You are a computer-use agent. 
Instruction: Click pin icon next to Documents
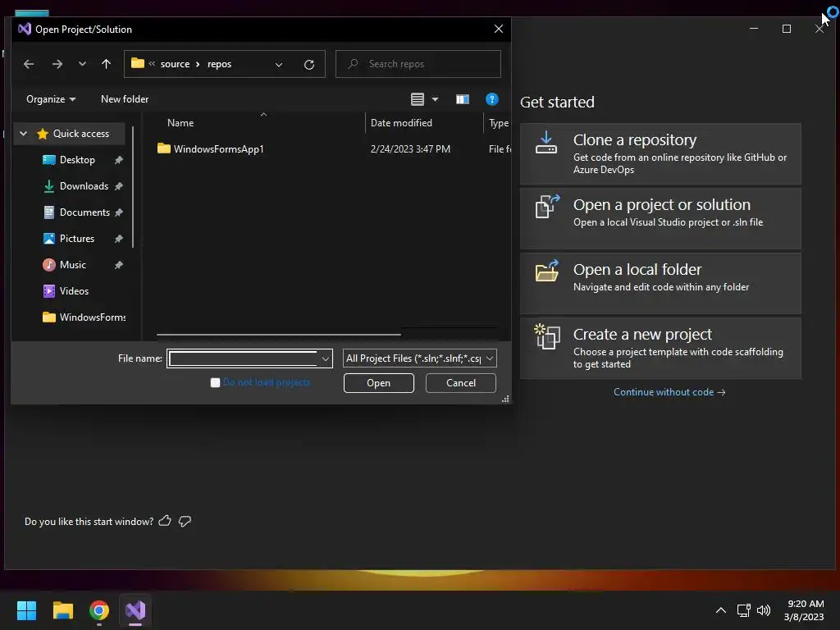point(119,212)
